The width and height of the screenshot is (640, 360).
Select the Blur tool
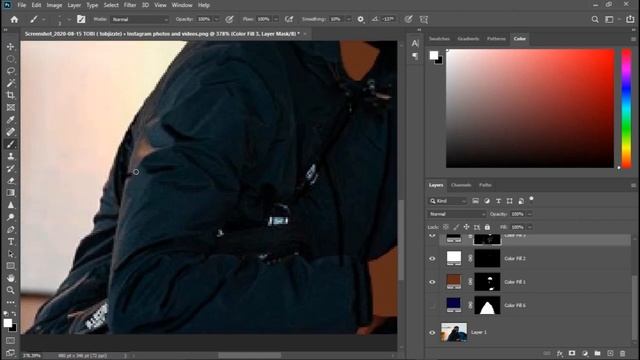coord(11,205)
